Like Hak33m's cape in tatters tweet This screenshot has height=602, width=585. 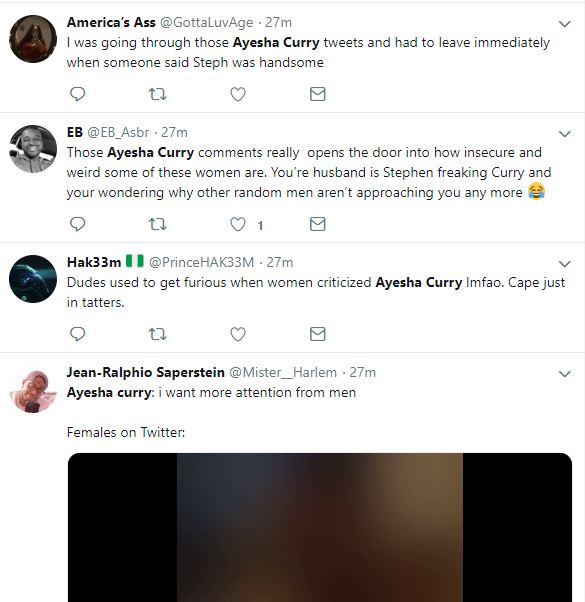[238, 334]
